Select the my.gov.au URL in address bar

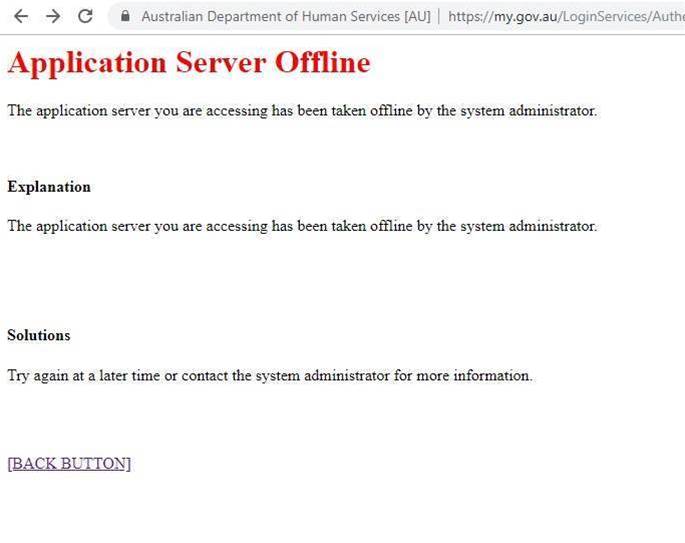(x=566, y=17)
